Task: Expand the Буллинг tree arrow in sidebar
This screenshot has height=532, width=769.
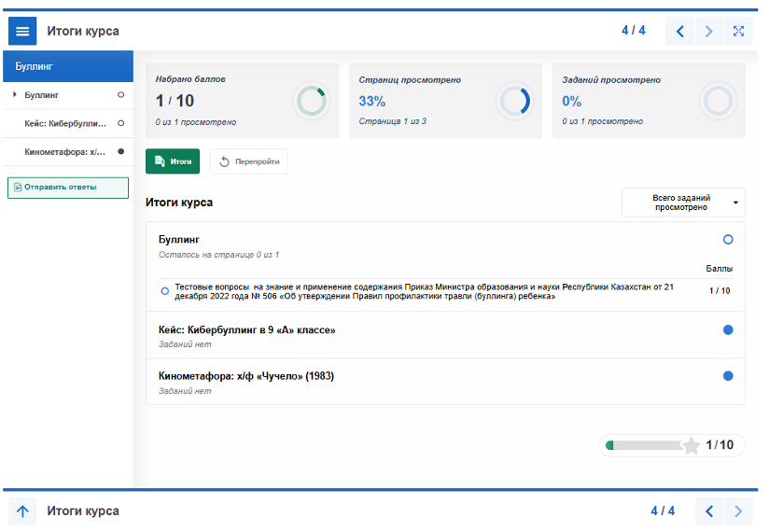Action: 15,95
